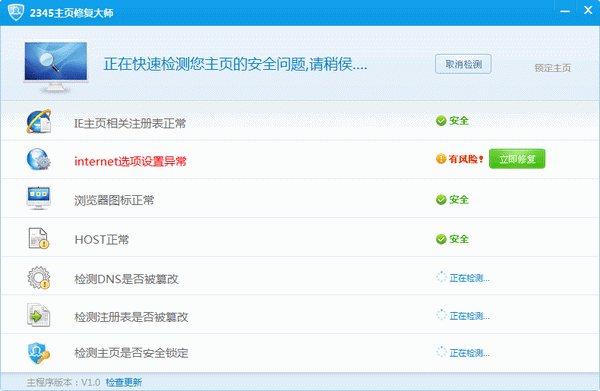Viewport: 600px width, 391px height.
Task: Click 检查更新 link in the footer
Action: pos(124,382)
